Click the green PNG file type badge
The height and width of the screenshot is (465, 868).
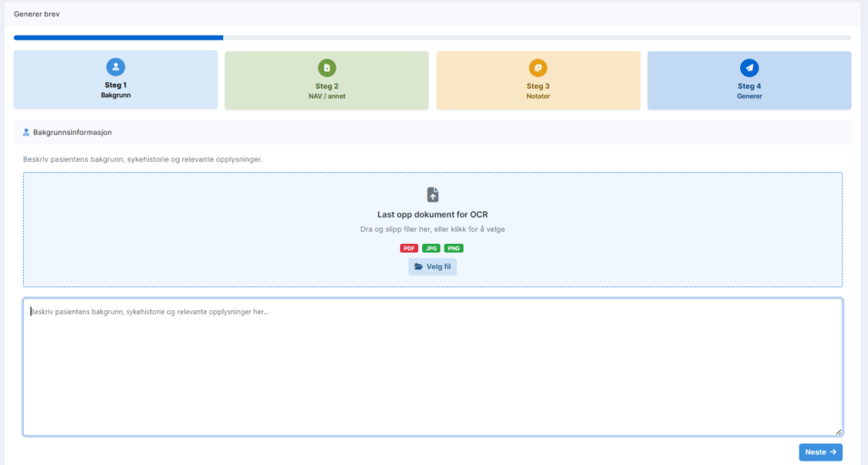(x=453, y=248)
